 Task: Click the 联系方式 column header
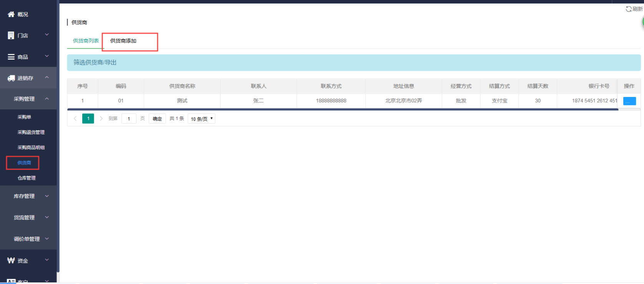tap(331, 86)
